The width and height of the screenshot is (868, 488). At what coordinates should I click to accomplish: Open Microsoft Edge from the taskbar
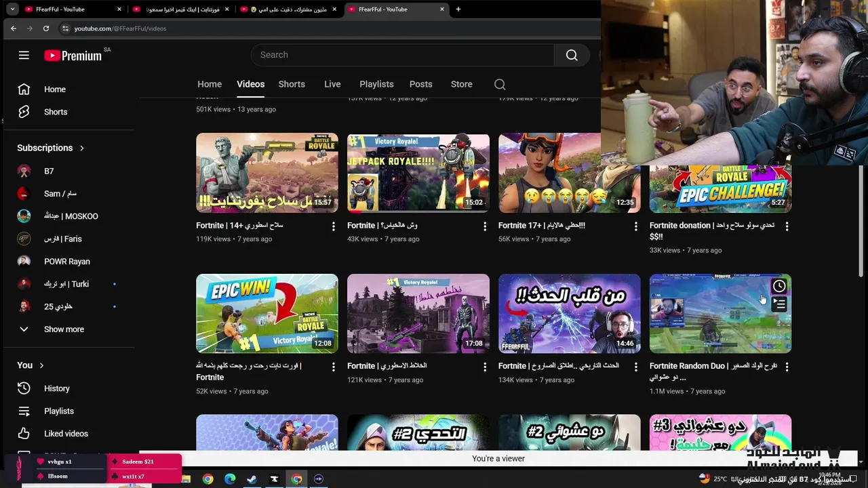point(230,479)
